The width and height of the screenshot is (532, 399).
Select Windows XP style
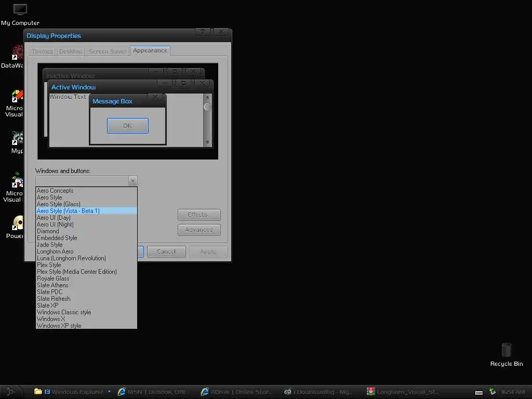(87, 326)
